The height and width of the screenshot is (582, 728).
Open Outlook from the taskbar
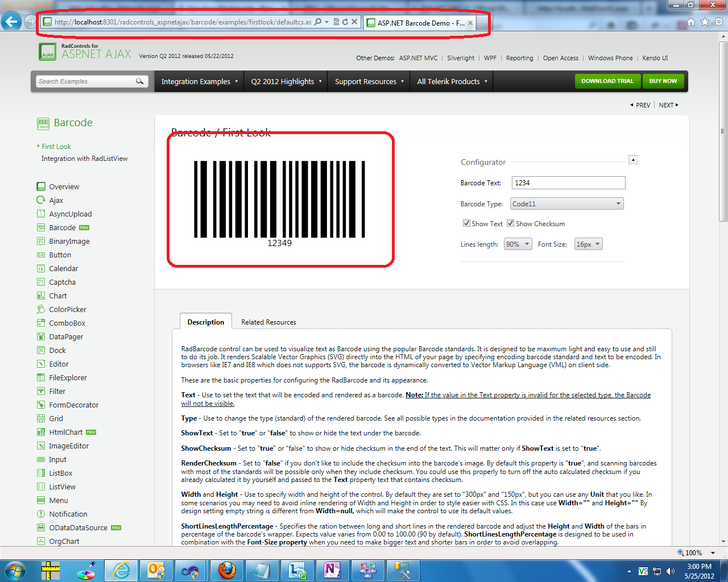click(156, 570)
